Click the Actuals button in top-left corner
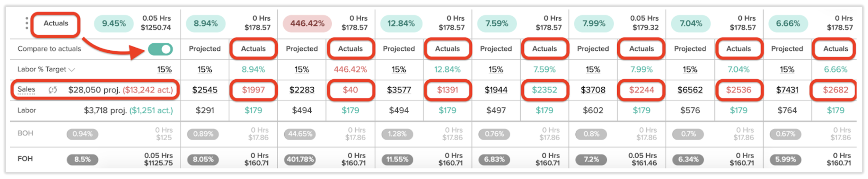 (x=56, y=23)
